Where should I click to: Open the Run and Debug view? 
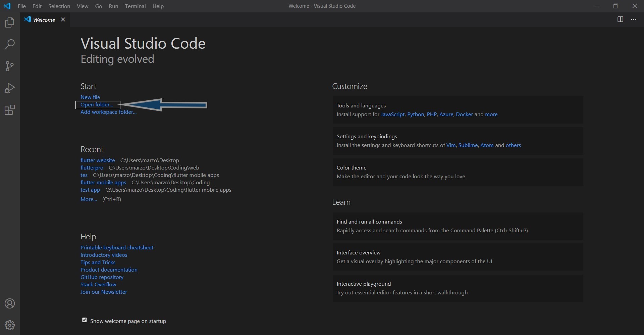click(x=10, y=88)
